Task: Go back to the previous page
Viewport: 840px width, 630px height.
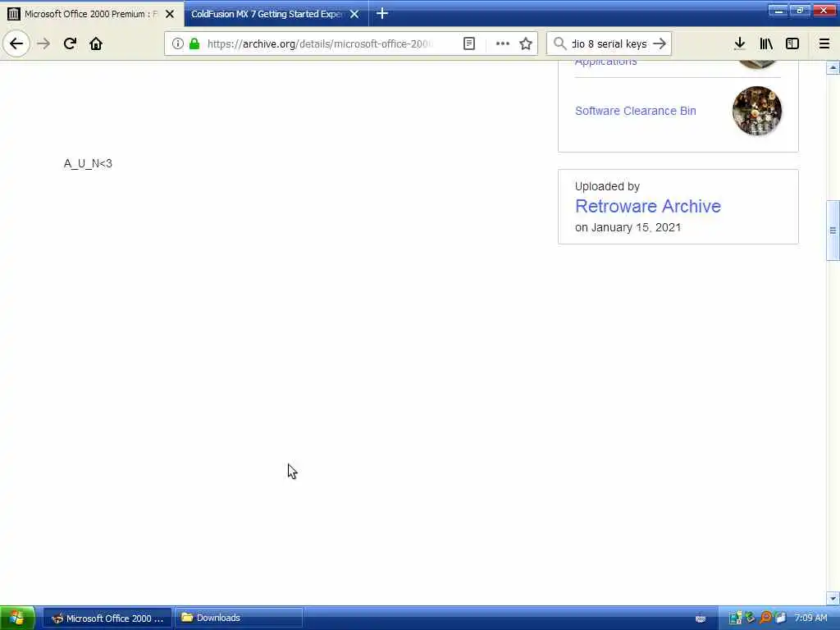Action: coord(16,44)
